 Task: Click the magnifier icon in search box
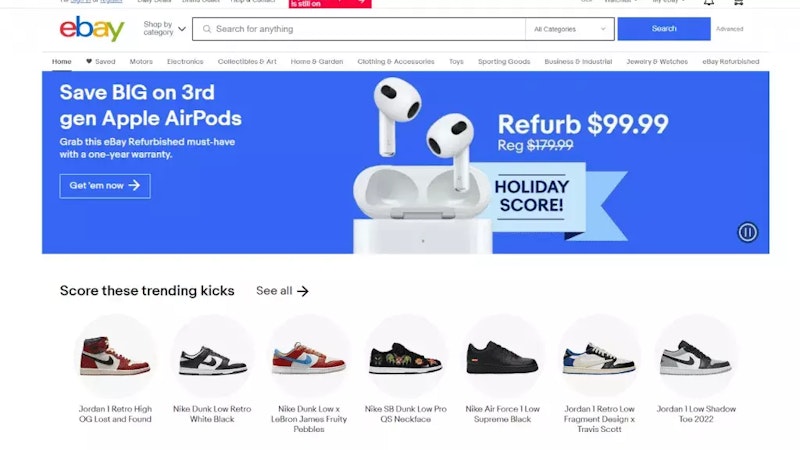207,29
